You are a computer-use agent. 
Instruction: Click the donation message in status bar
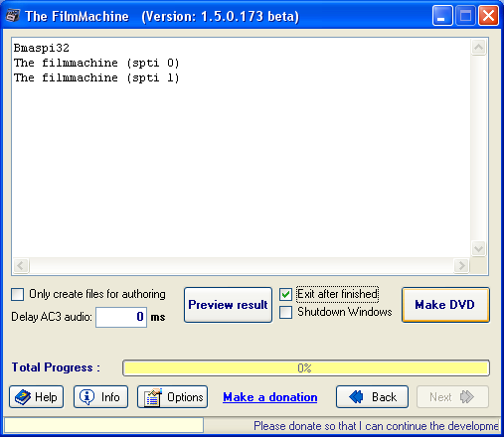point(376,426)
